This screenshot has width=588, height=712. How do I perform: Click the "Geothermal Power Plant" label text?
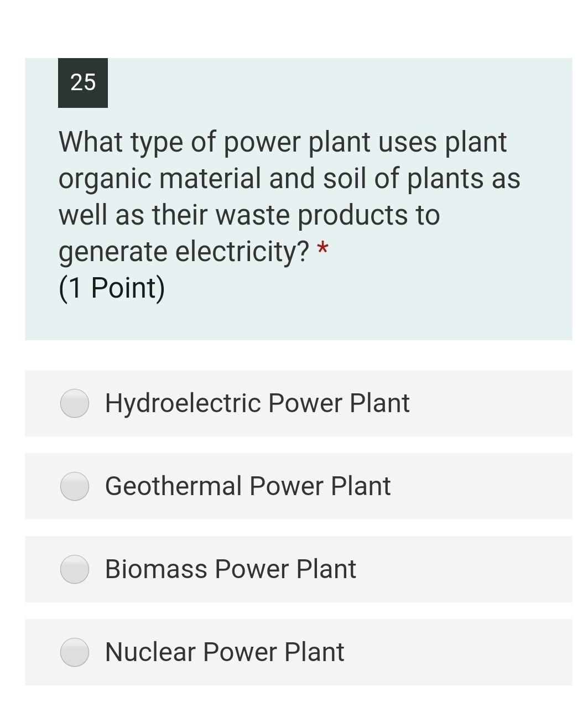(248, 486)
